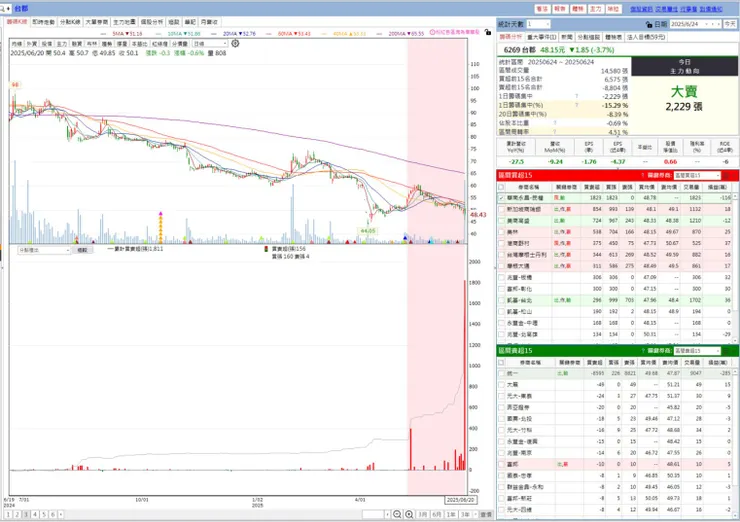Click the pink clock icon above the chart
Screen dimensions: 740x522
coord(432,32)
